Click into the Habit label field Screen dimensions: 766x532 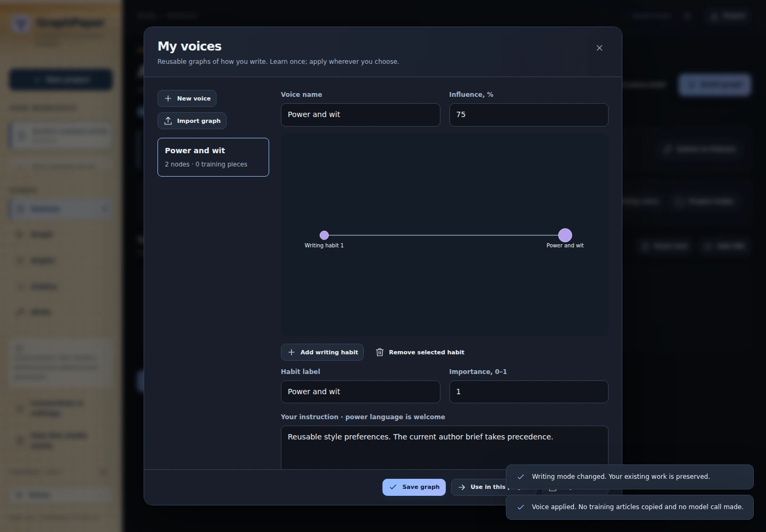pyautogui.click(x=361, y=392)
